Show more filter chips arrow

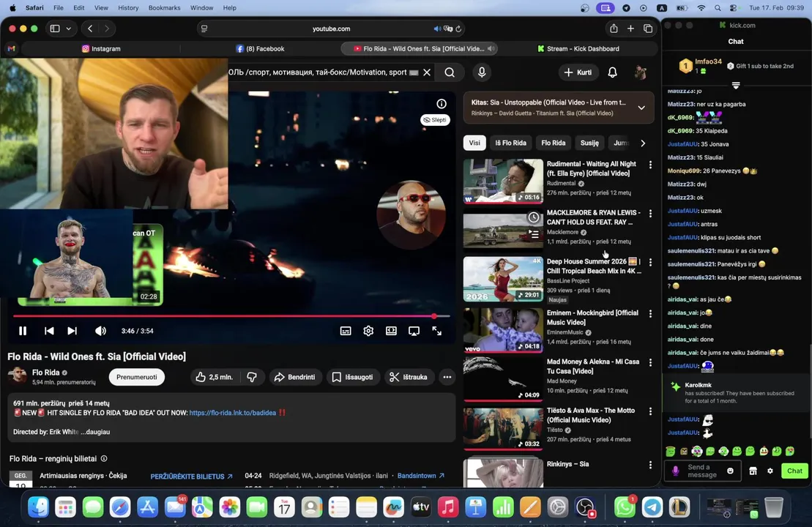tap(643, 143)
